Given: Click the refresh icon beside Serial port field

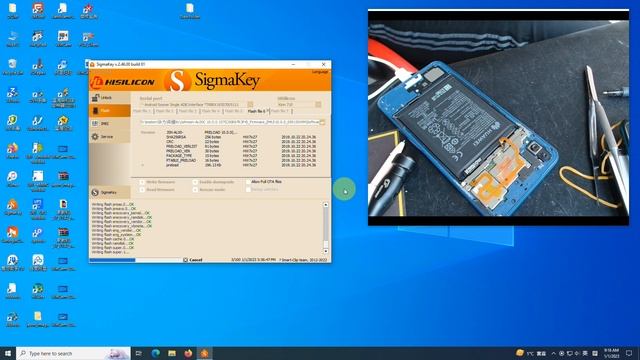Looking at the screenshot, I should [x=250, y=105].
